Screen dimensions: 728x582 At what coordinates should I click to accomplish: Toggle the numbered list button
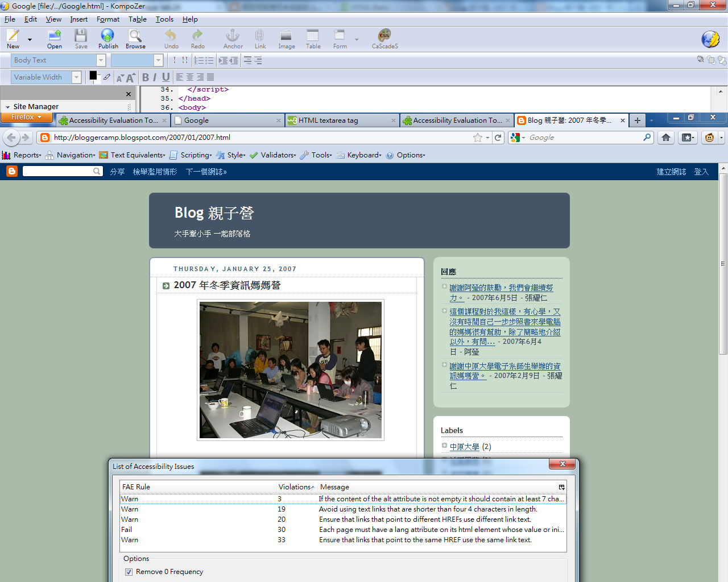[198, 60]
